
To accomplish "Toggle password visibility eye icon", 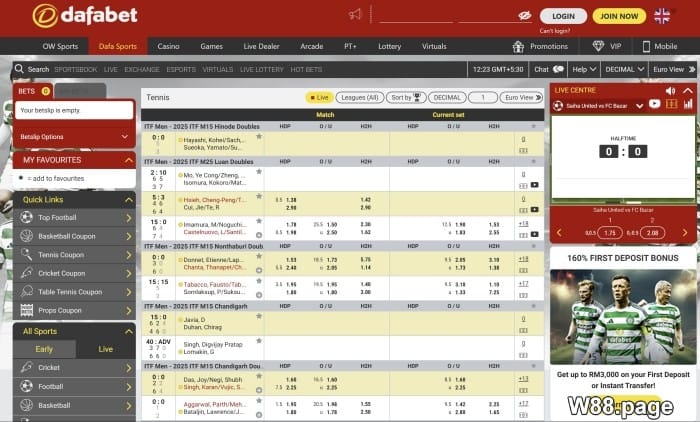I will pyautogui.click(x=525, y=16).
